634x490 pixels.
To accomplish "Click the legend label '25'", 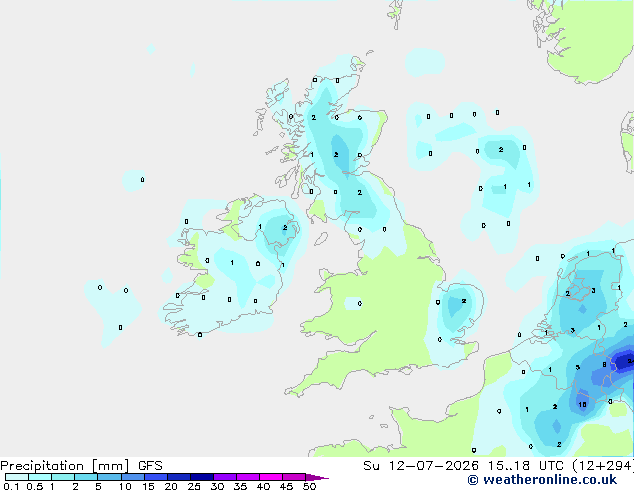I will coord(194,486).
